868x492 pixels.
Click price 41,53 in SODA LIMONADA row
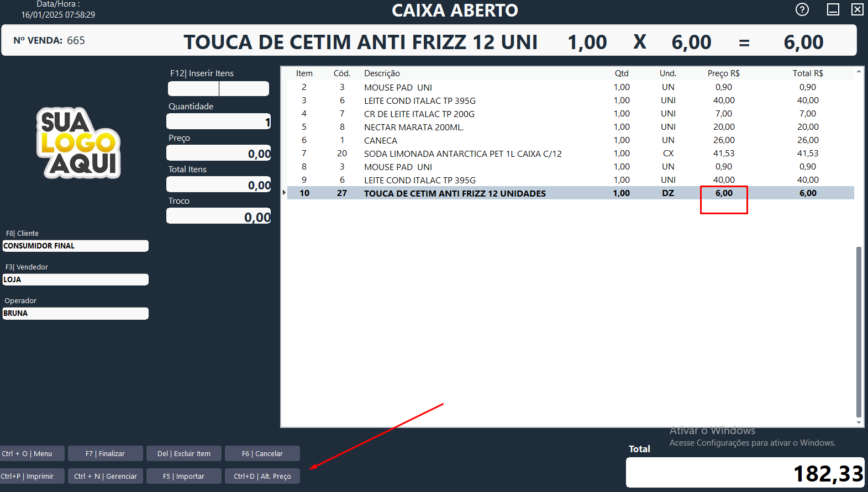(x=724, y=154)
